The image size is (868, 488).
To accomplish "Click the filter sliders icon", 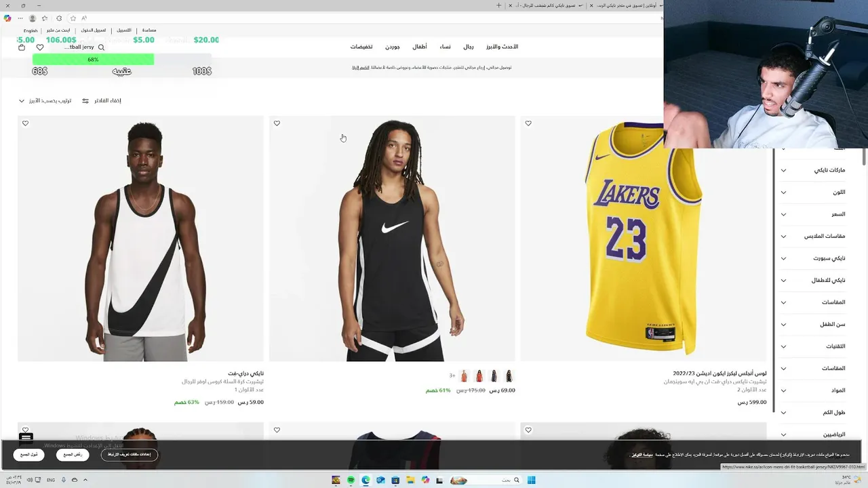I will tap(85, 101).
